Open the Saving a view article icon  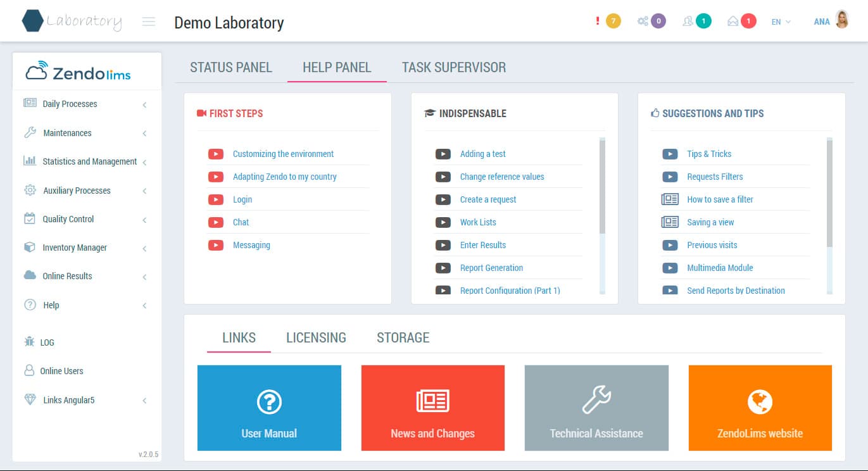coord(670,222)
